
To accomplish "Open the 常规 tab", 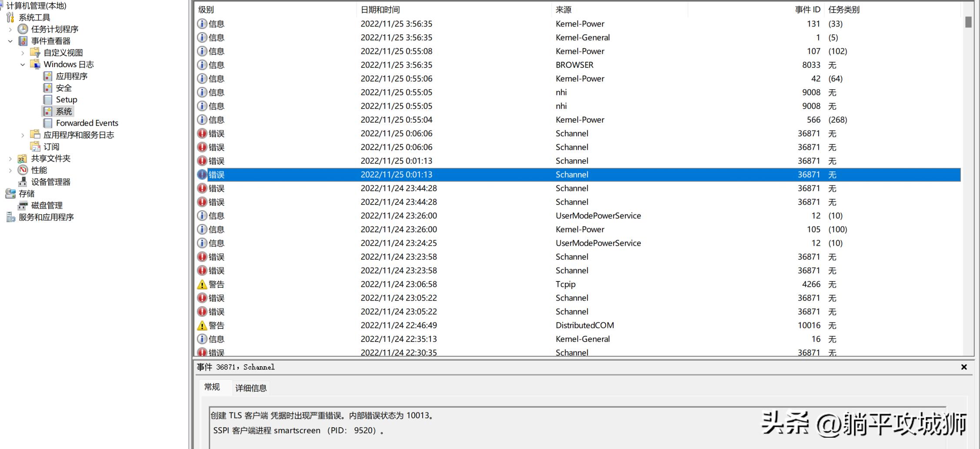I will coord(212,387).
